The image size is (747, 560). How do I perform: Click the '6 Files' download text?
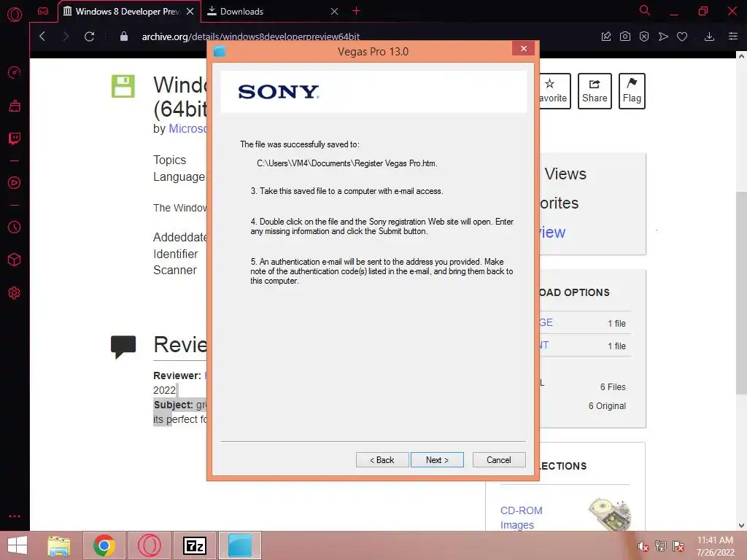click(x=613, y=387)
